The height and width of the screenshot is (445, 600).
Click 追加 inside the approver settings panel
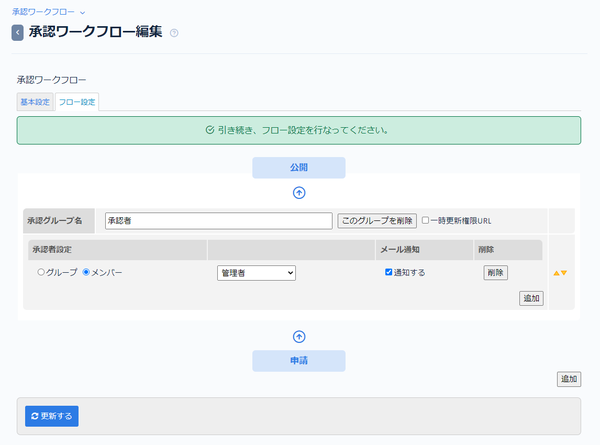tap(531, 298)
